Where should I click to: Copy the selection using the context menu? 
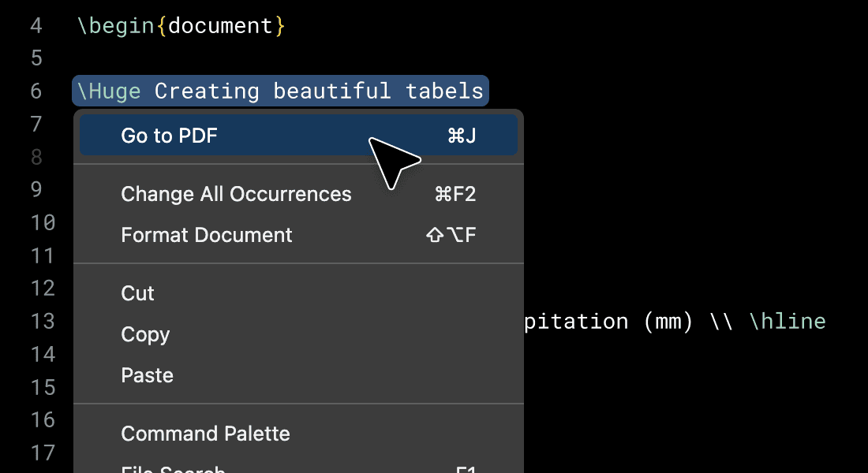point(298,334)
